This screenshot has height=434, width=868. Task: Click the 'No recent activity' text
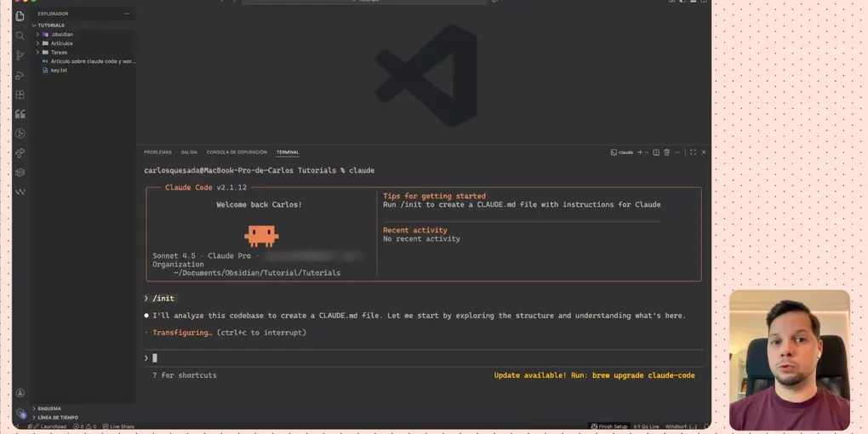point(421,239)
